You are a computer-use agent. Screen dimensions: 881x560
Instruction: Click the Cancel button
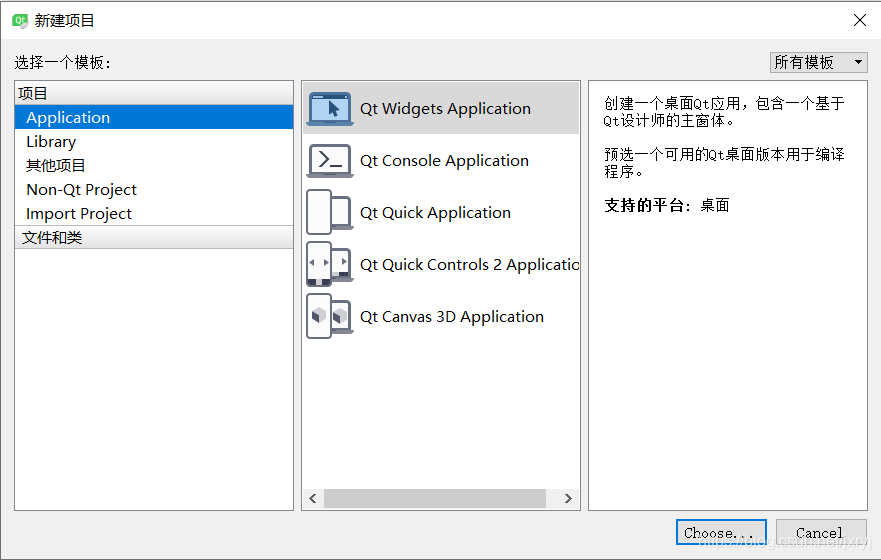(x=820, y=532)
